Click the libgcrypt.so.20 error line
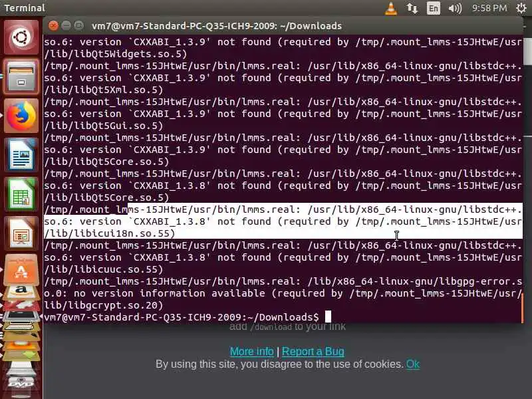Viewport: 532px width, 399px height. 103,305
